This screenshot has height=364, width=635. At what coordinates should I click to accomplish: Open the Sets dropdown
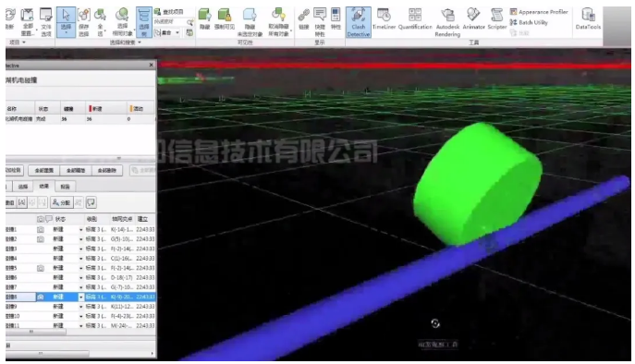[x=167, y=32]
